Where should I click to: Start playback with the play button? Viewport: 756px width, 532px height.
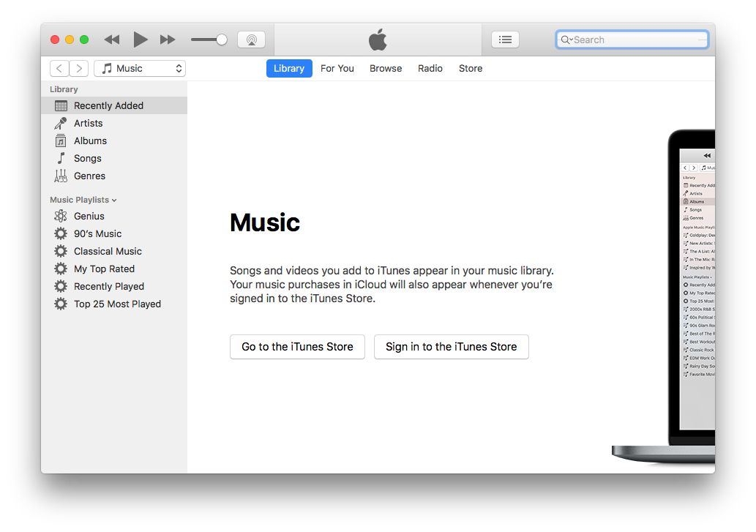(x=141, y=40)
